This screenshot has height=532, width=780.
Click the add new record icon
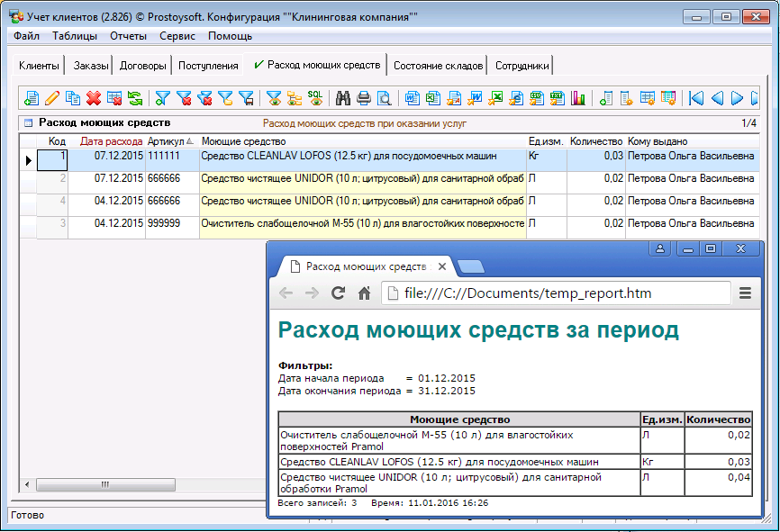click(32, 98)
